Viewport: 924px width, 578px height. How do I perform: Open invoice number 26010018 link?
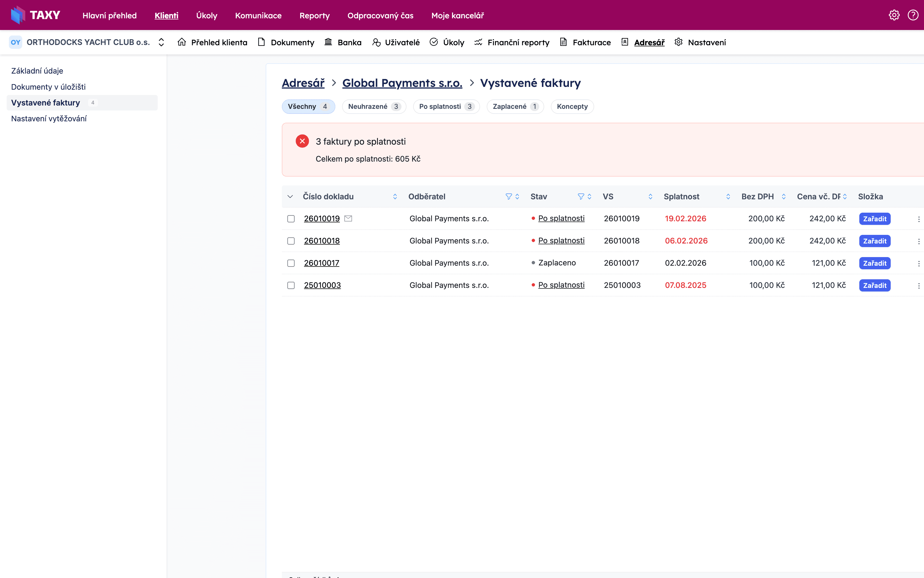click(x=322, y=241)
